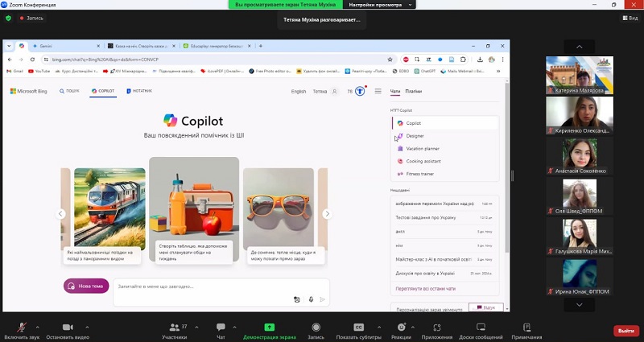644x342 pixels.
Task: View all recent chats link
Action: point(425,289)
